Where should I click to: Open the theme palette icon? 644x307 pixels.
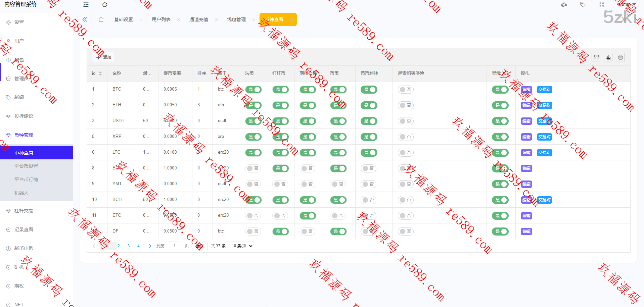pyautogui.click(x=564, y=5)
